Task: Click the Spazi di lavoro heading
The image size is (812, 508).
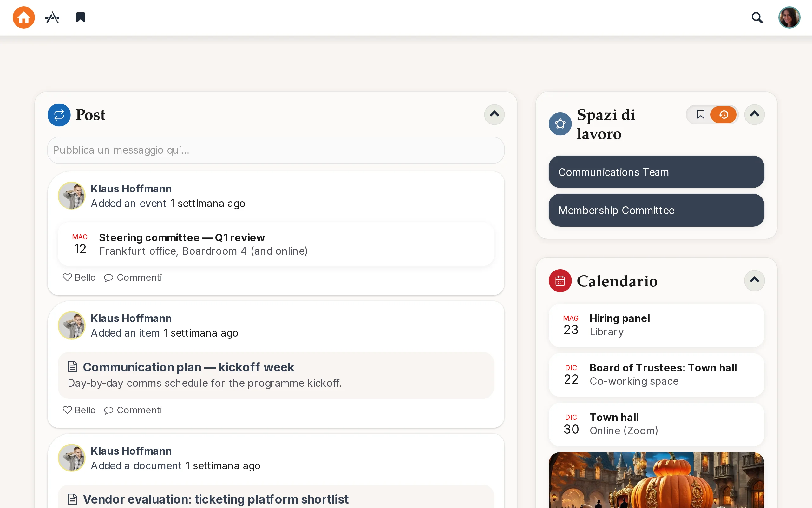Action: pyautogui.click(x=606, y=124)
